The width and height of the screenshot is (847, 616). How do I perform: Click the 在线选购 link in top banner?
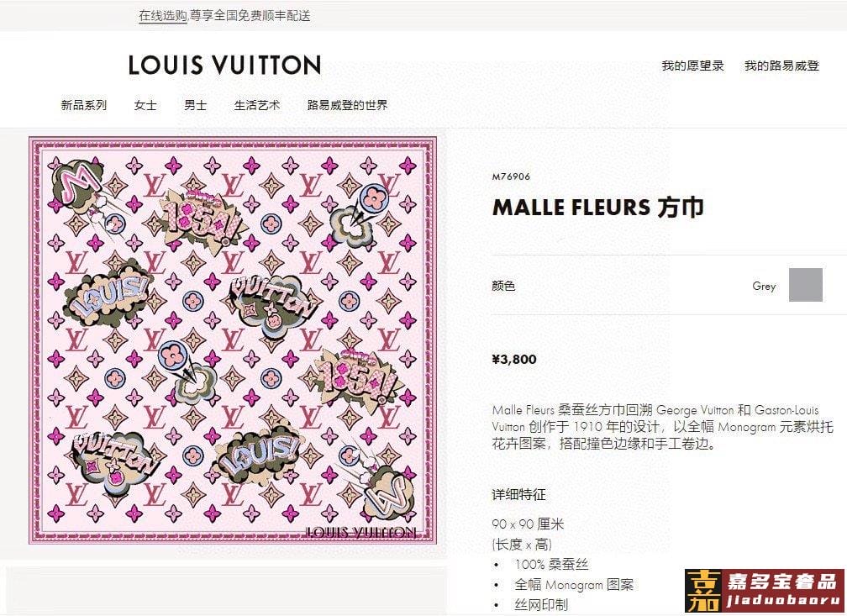163,16
